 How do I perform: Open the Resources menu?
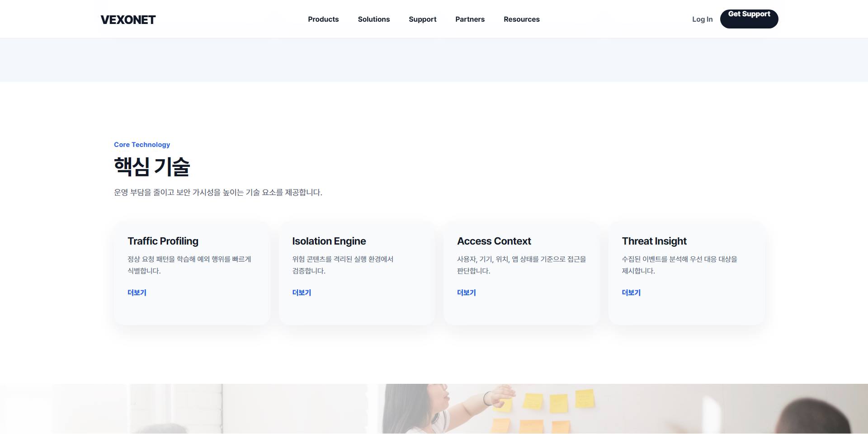522,19
